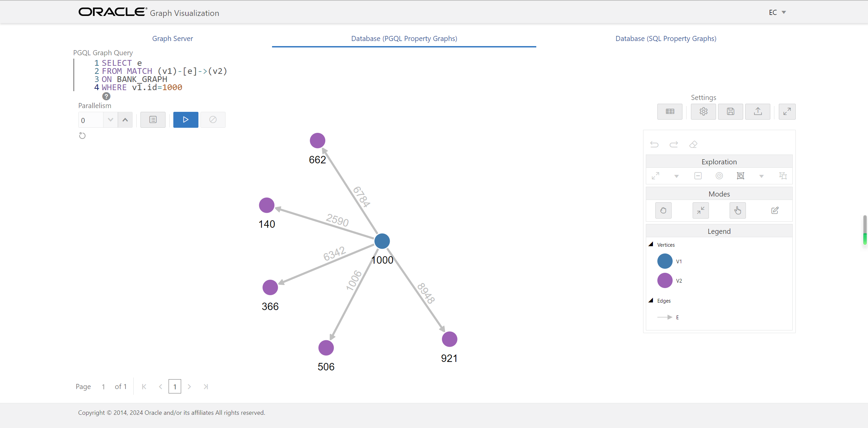
Task: Open graph settings gear icon
Action: 703,111
